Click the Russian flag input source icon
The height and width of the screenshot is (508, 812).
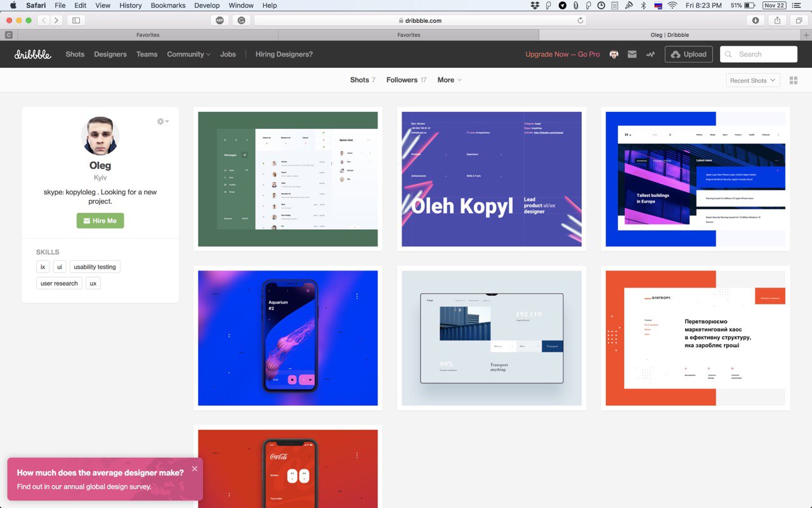pyautogui.click(x=658, y=5)
